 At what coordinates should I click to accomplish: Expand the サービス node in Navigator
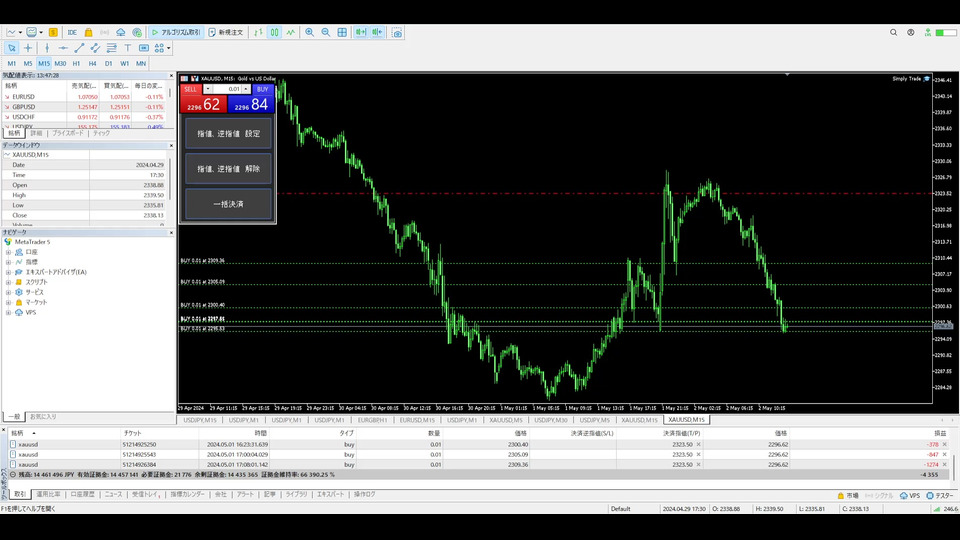[x=9, y=292]
